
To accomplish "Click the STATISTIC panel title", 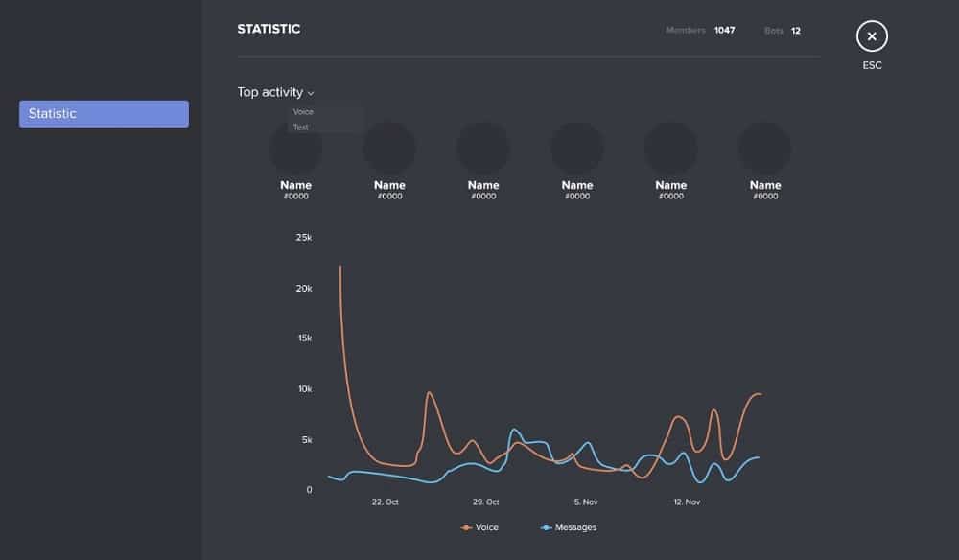I will (268, 29).
